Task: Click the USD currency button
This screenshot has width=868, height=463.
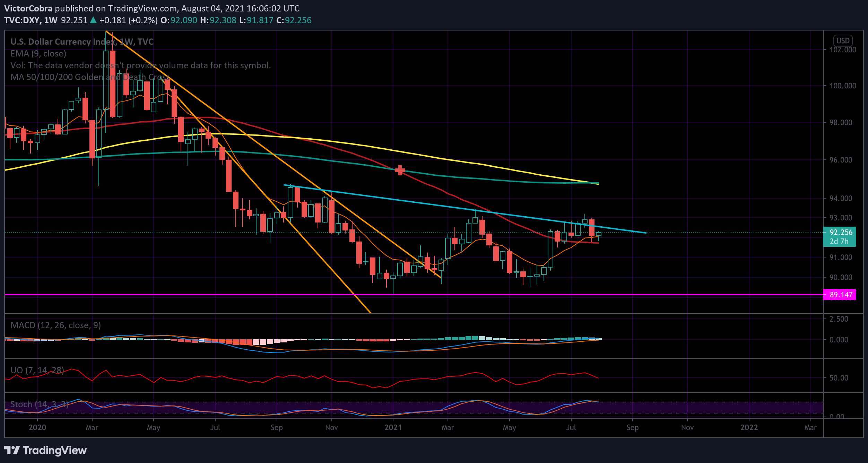Action: pyautogui.click(x=843, y=41)
